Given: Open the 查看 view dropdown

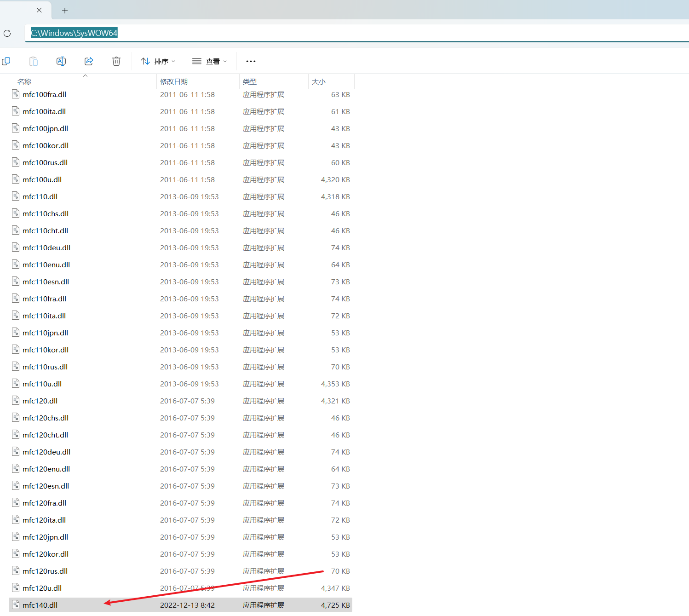Looking at the screenshot, I should [209, 61].
